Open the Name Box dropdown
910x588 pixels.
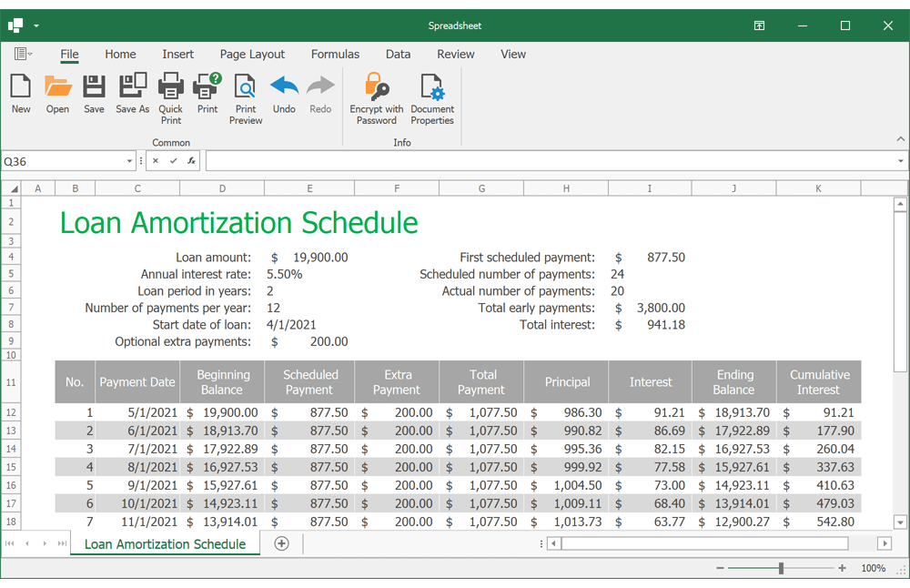point(129,160)
